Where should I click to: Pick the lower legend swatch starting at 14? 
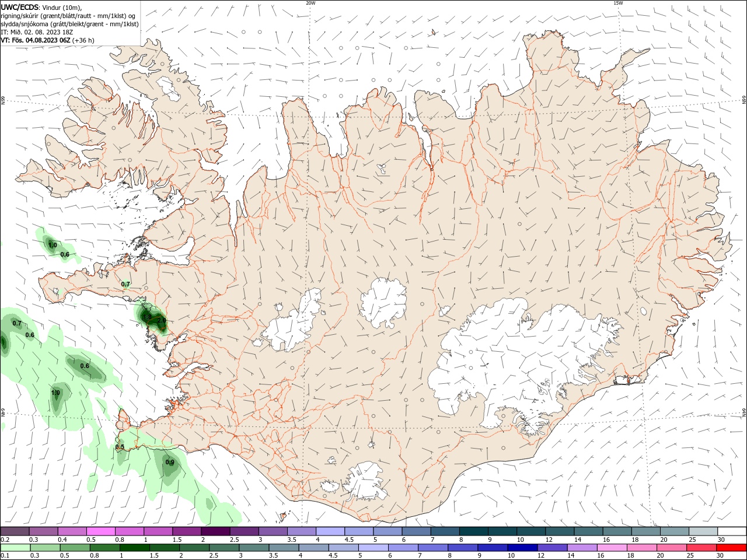coord(582,548)
